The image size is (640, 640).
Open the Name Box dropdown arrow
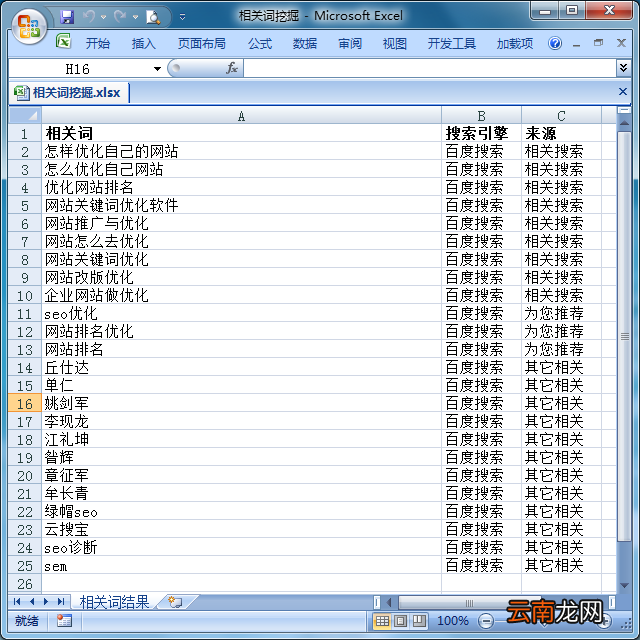point(157,69)
